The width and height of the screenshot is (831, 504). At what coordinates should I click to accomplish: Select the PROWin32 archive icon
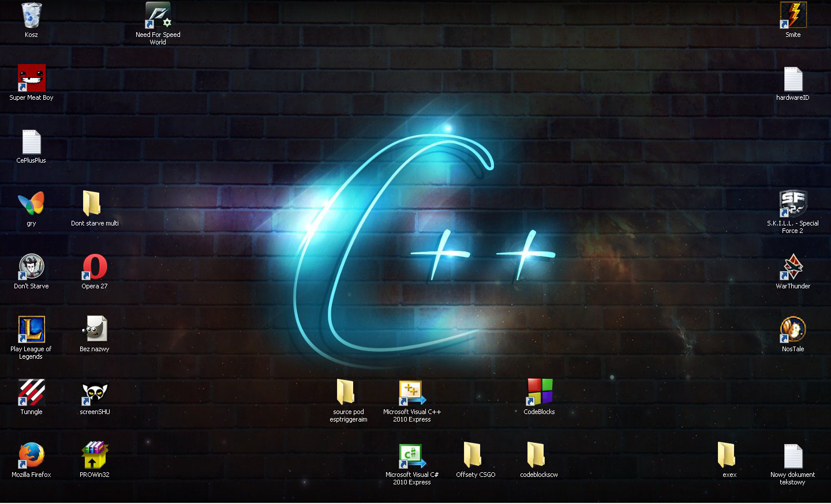(95, 455)
